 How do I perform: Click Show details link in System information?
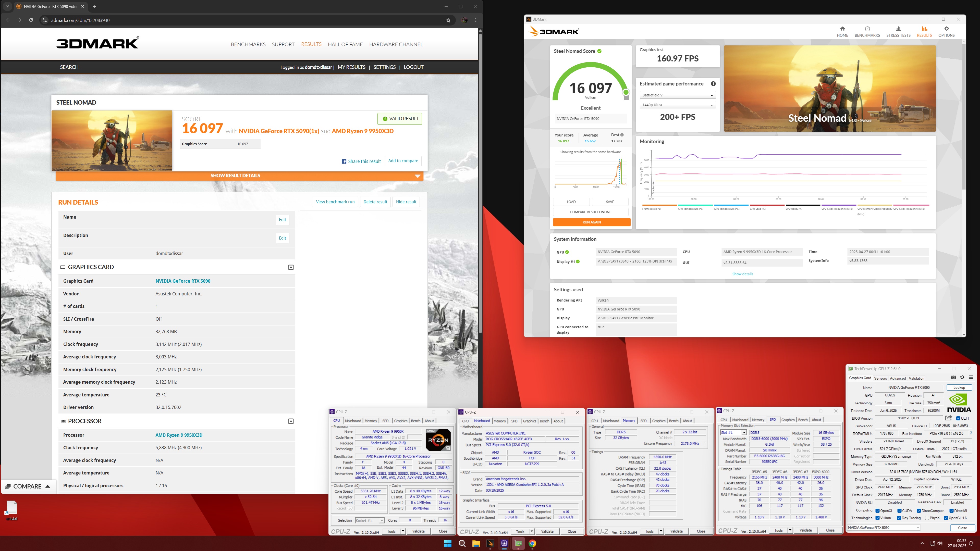(742, 274)
